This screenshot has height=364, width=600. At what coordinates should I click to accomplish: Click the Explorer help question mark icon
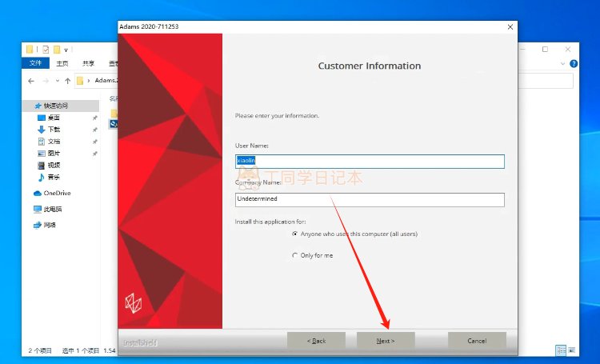pos(574,63)
